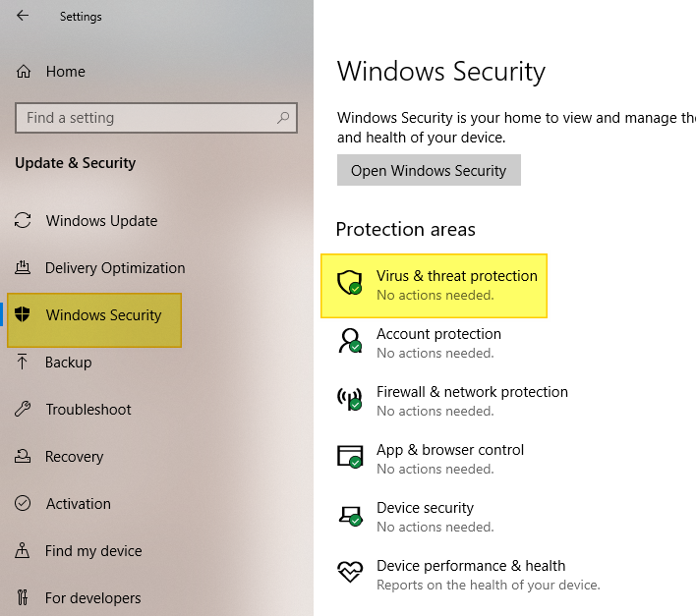Open the Troubleshoot settings page
The image size is (696, 616).
[87, 410]
